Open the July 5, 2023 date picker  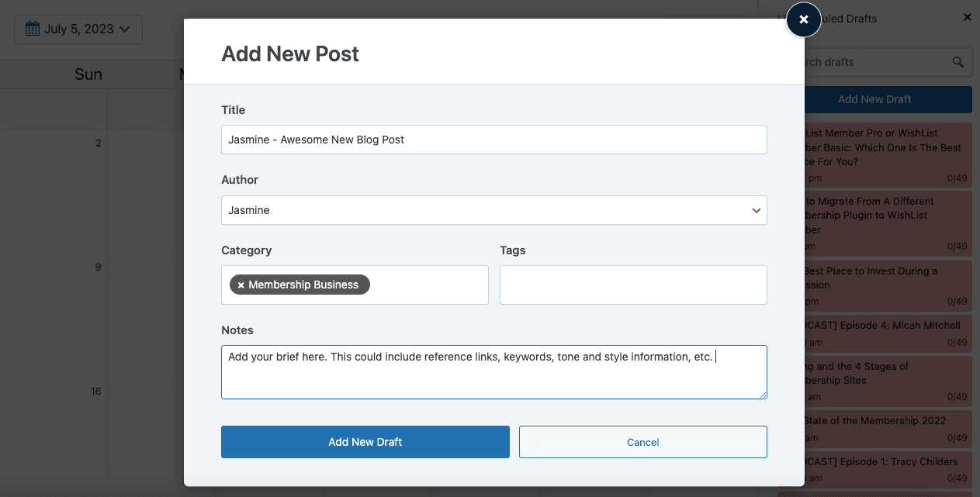[78, 29]
